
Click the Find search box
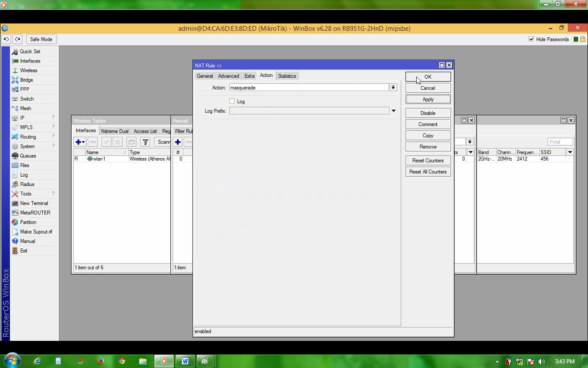coord(560,142)
